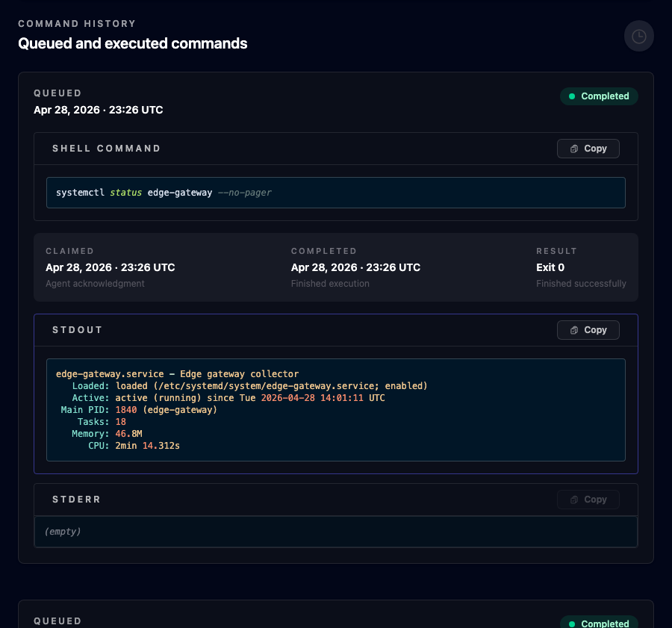This screenshot has width=672, height=628.
Task: Click the copy icon in STDOUT header
Action: (574, 330)
